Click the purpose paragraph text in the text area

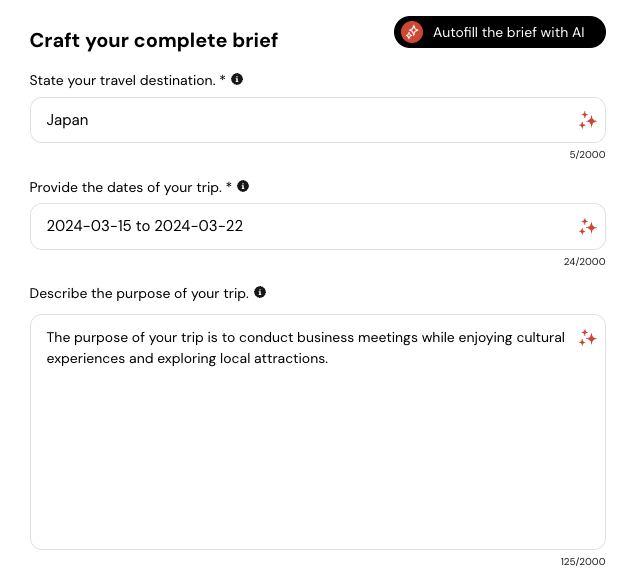pos(306,348)
